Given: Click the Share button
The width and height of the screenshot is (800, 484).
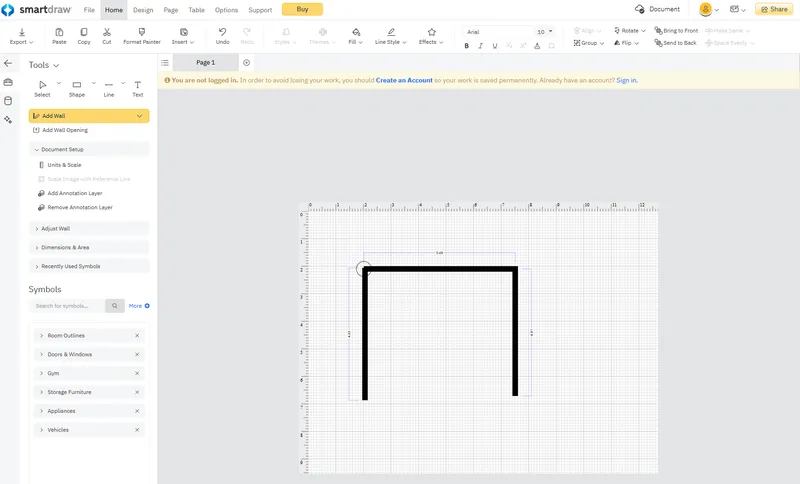Looking at the screenshot, I should [x=774, y=9].
